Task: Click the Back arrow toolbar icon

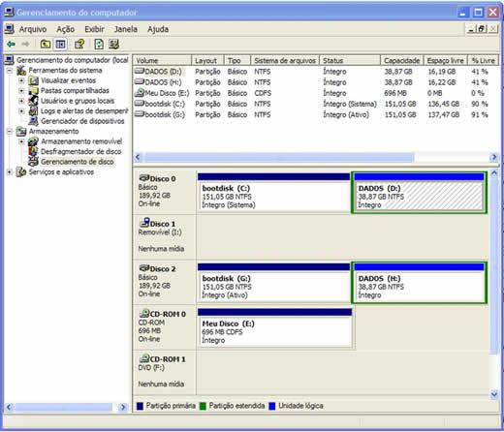Action: click(x=12, y=44)
